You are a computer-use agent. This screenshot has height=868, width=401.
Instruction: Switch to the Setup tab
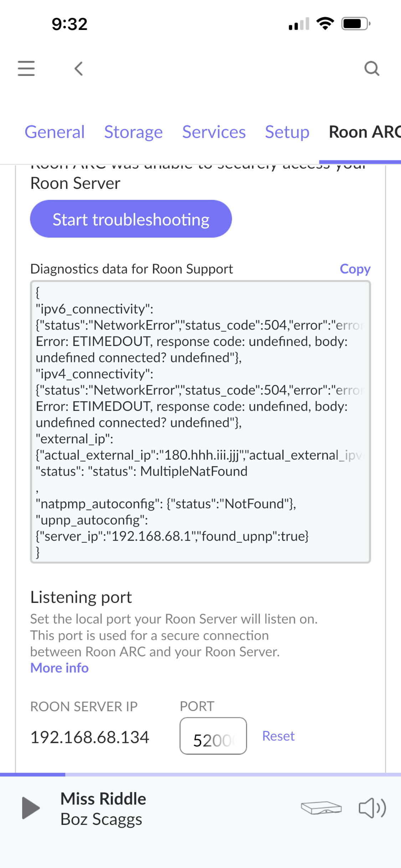(287, 132)
